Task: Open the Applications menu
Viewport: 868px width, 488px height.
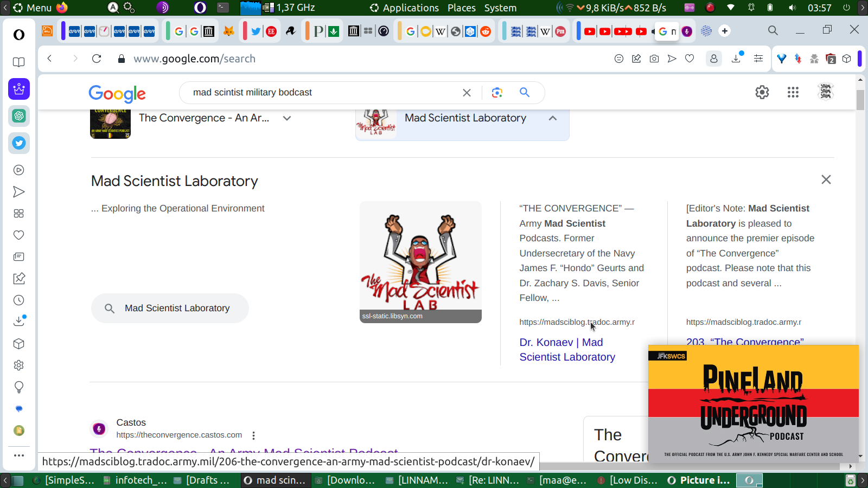Action: 405,8
